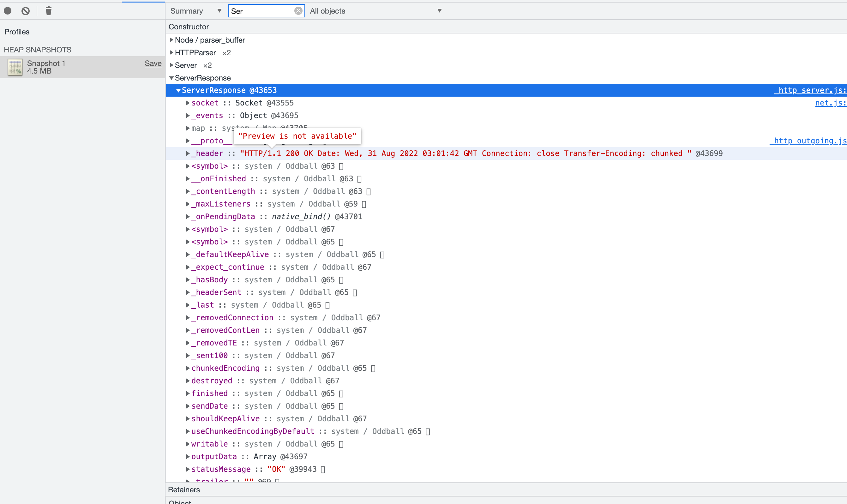Click the trash delete profile icon

[49, 11]
